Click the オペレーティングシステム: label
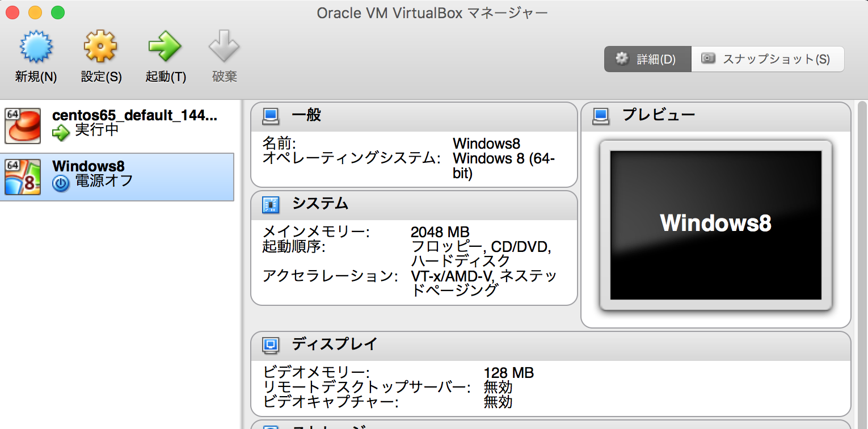868x429 pixels. (x=352, y=158)
